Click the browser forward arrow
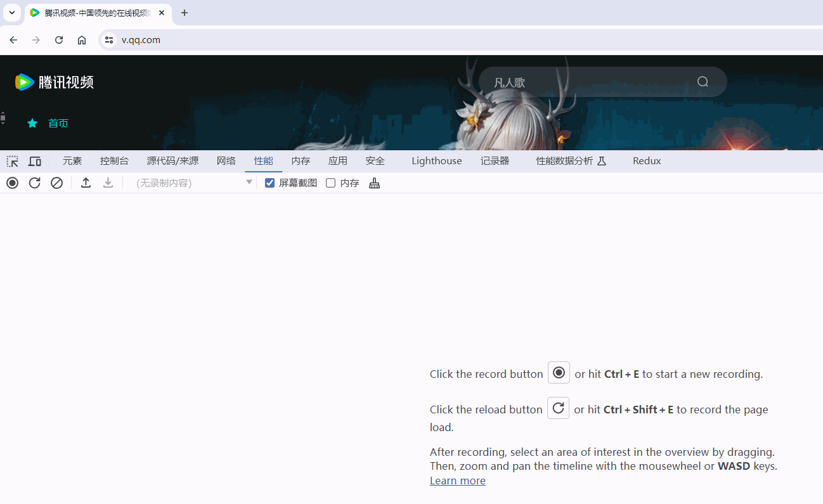 coord(36,40)
